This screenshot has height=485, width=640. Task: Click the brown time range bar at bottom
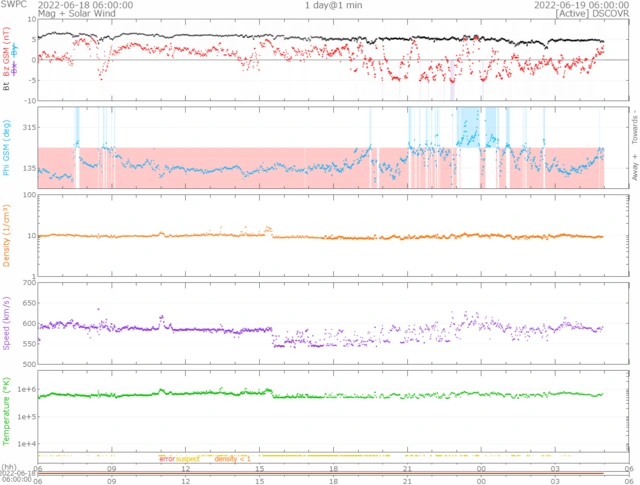point(320,474)
